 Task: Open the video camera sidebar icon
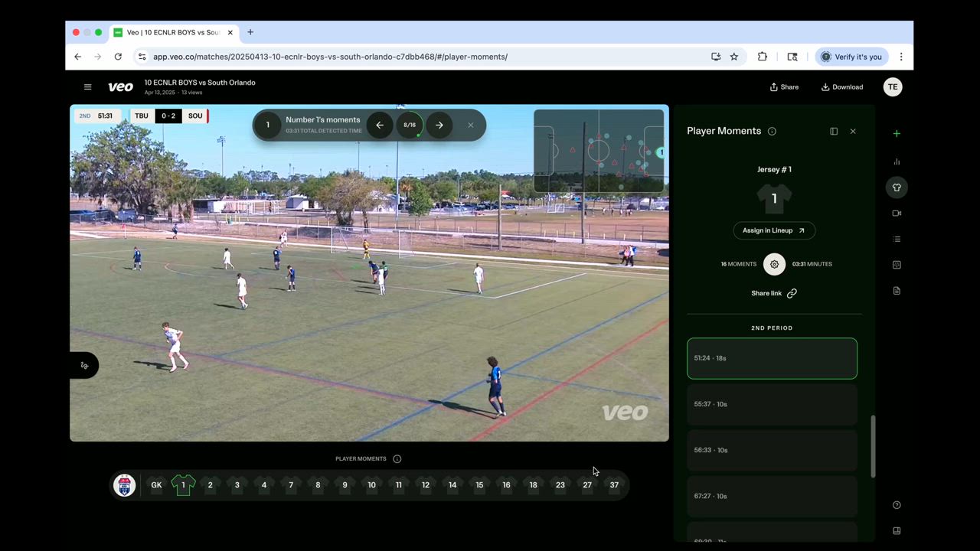pos(897,214)
